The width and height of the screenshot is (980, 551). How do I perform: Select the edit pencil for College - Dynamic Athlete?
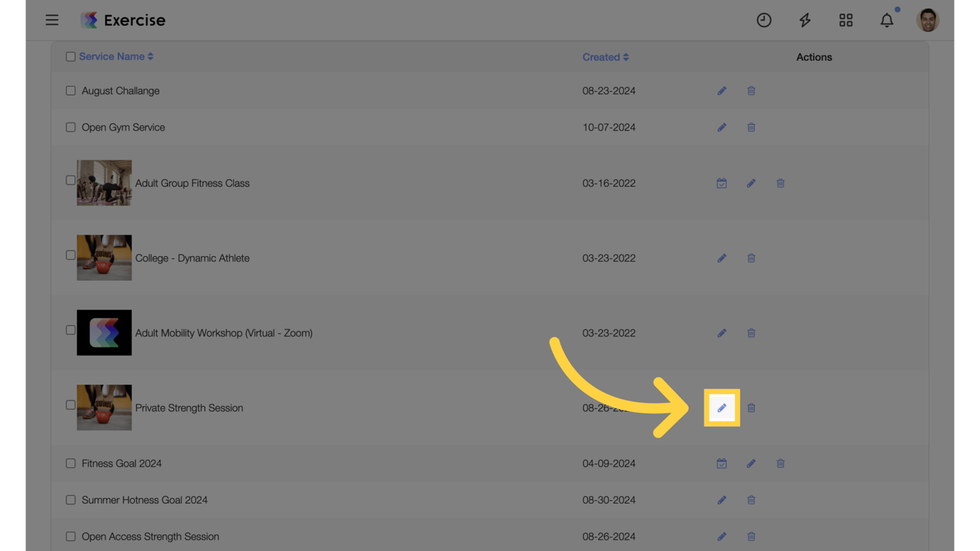click(x=722, y=258)
